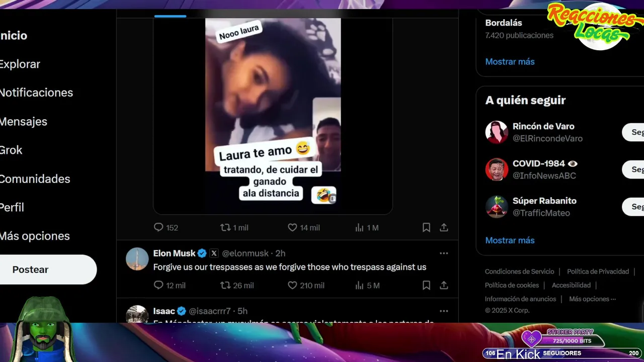The image size is (644, 362).
Task: Click the Seguidores goal bar overlay
Action: coord(562,353)
